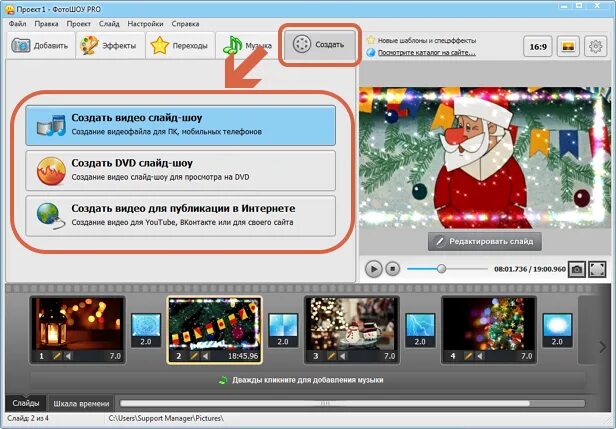Play the slideshow preview

(373, 269)
